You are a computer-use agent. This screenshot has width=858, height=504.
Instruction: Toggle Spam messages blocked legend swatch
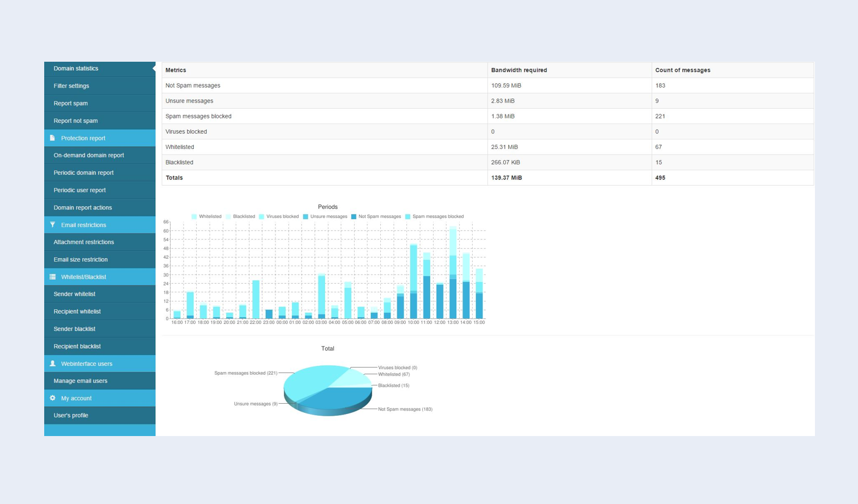pos(408,216)
